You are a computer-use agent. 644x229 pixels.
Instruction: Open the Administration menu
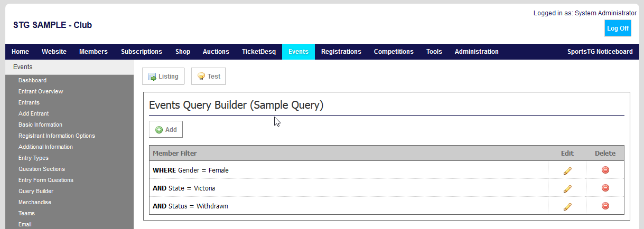click(477, 52)
